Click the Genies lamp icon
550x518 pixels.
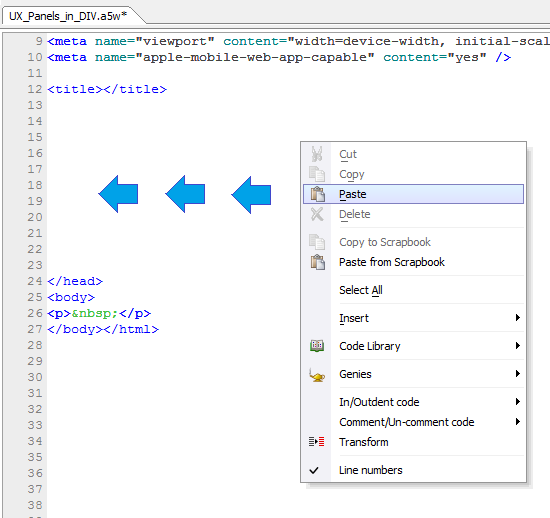(x=317, y=375)
